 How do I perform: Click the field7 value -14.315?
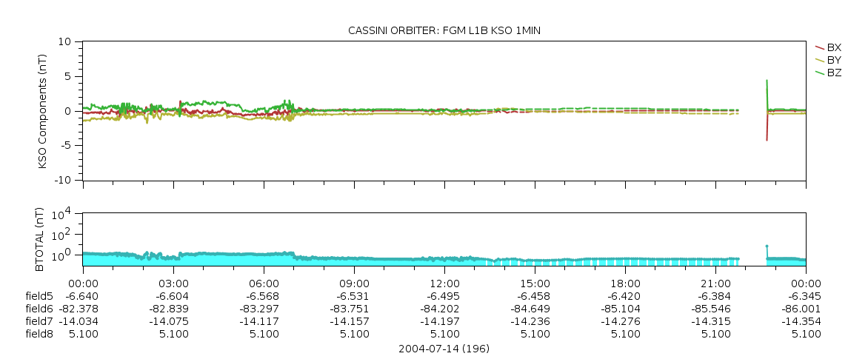pos(711,321)
